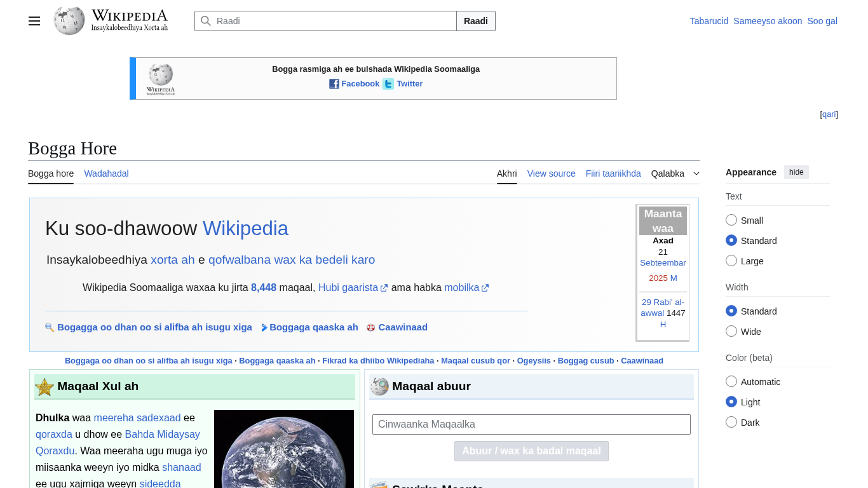Select Standard page width
This screenshot has width=868, height=488.
coord(731,311)
